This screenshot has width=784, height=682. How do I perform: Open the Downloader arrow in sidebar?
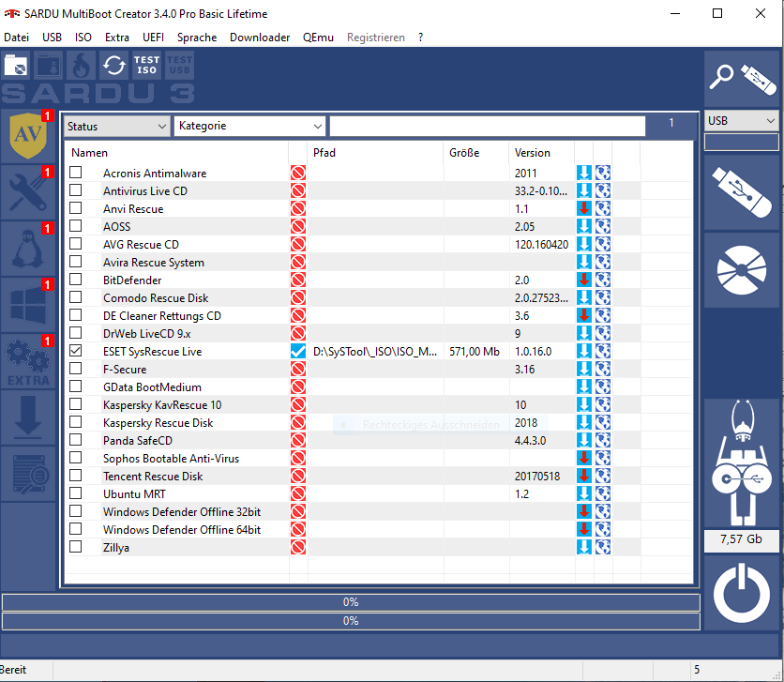28,417
